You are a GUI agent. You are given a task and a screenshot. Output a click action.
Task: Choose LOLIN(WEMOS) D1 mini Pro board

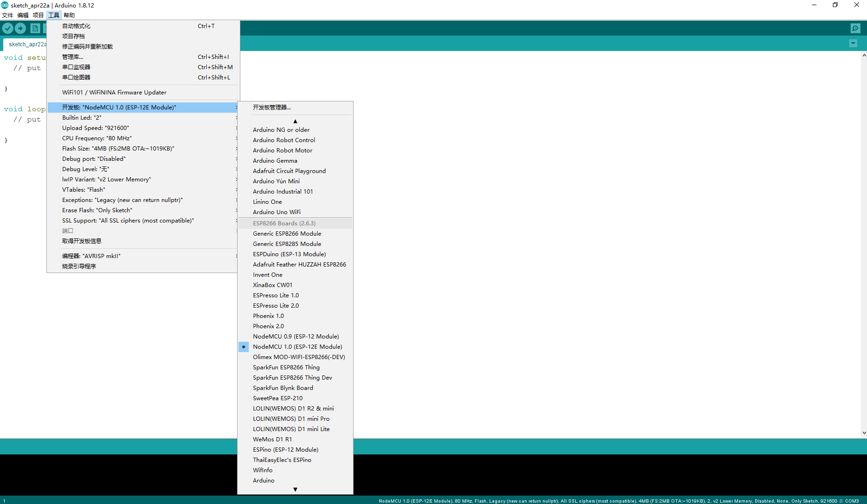click(x=296, y=419)
